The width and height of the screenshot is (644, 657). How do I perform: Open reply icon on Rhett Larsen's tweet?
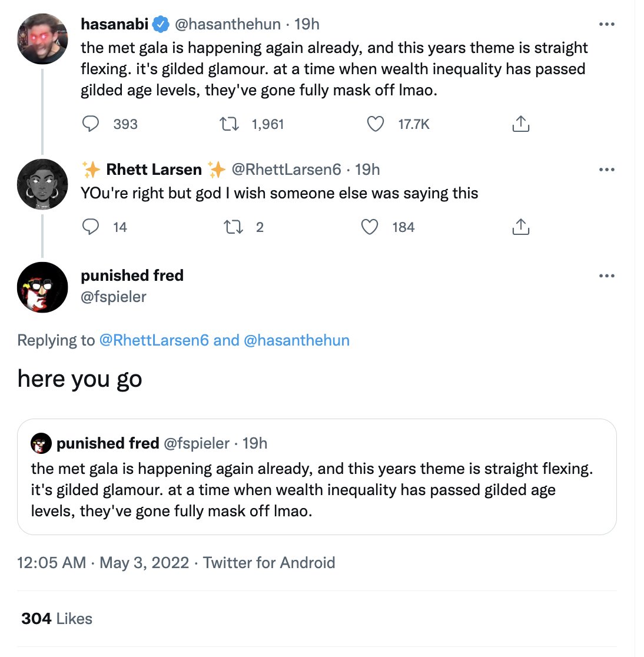click(x=90, y=227)
